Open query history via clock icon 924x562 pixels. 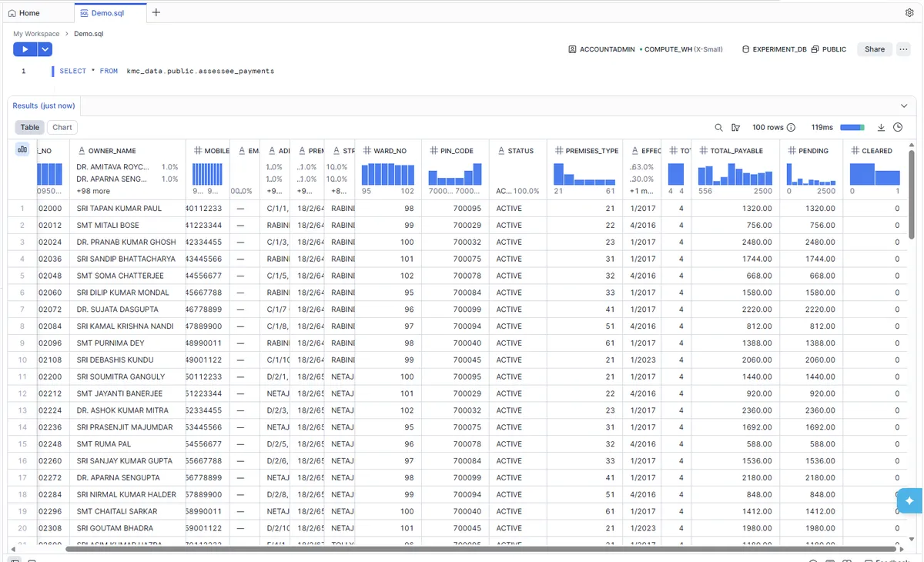tap(898, 127)
